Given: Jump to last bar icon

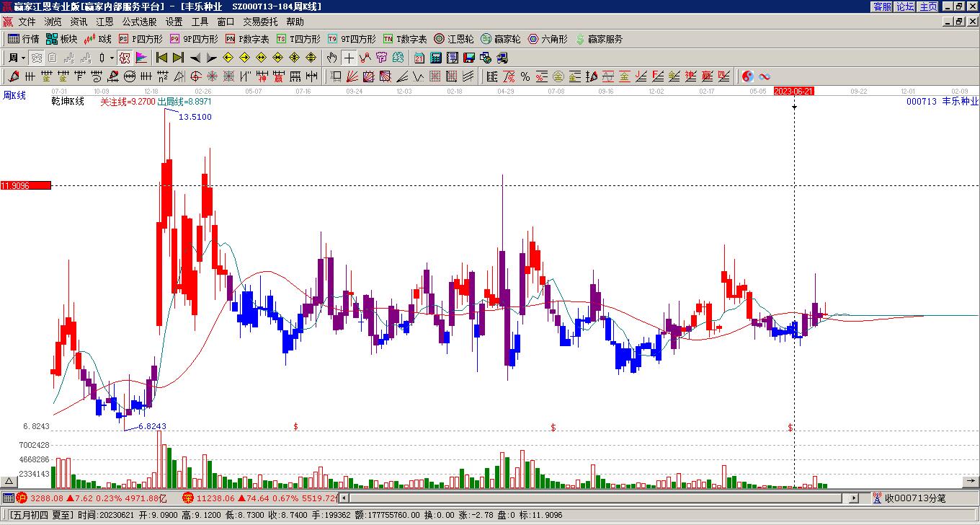Looking at the screenshot, I should (177, 58).
